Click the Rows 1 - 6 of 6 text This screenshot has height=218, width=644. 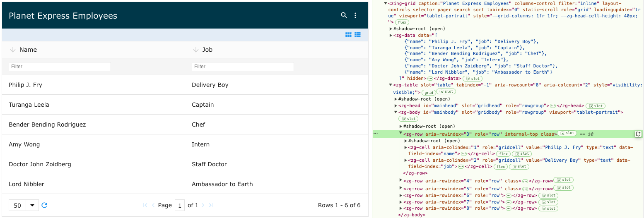(x=339, y=205)
